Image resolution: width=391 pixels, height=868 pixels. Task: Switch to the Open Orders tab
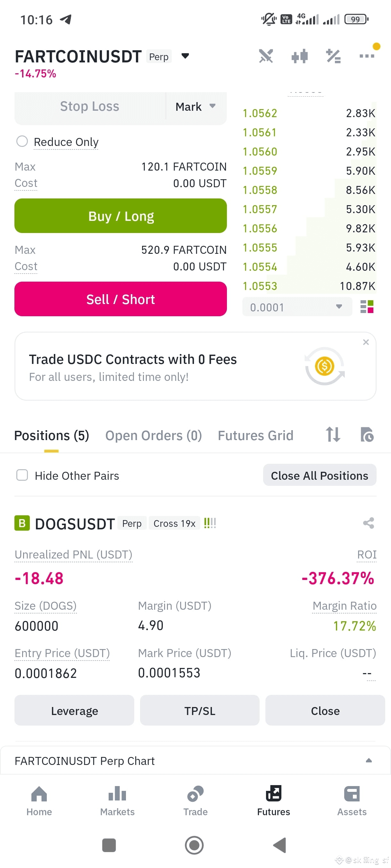pos(154,435)
